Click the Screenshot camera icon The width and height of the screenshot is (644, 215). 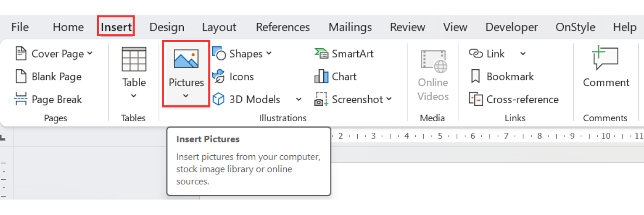click(322, 99)
